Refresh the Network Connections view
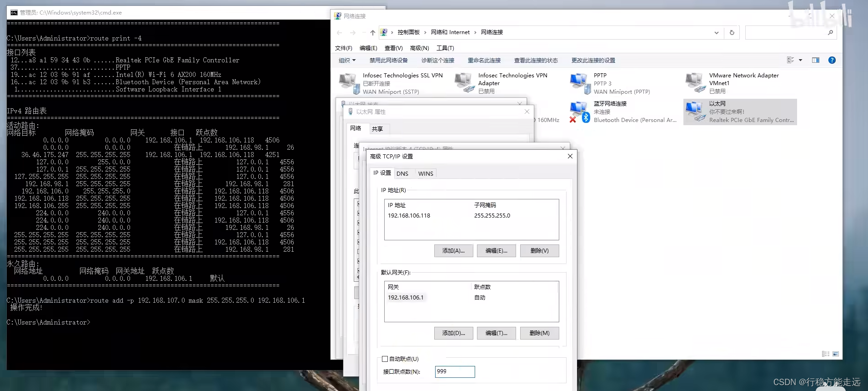This screenshot has width=868, height=391. tap(732, 32)
